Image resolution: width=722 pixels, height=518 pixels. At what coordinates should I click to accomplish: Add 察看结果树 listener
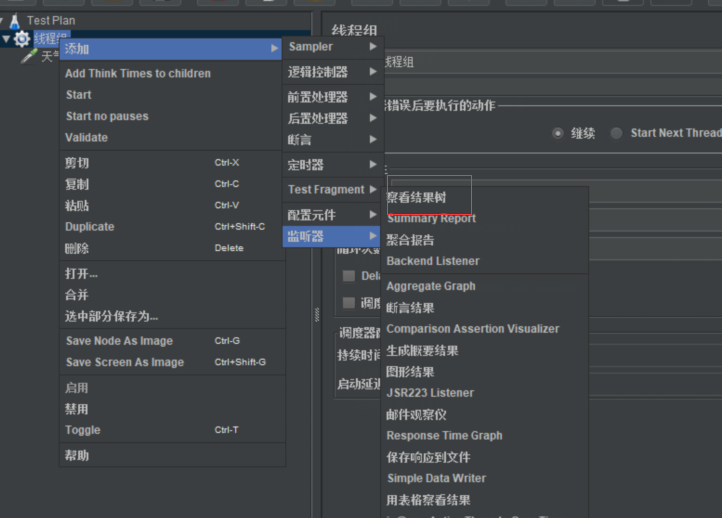point(485,198)
